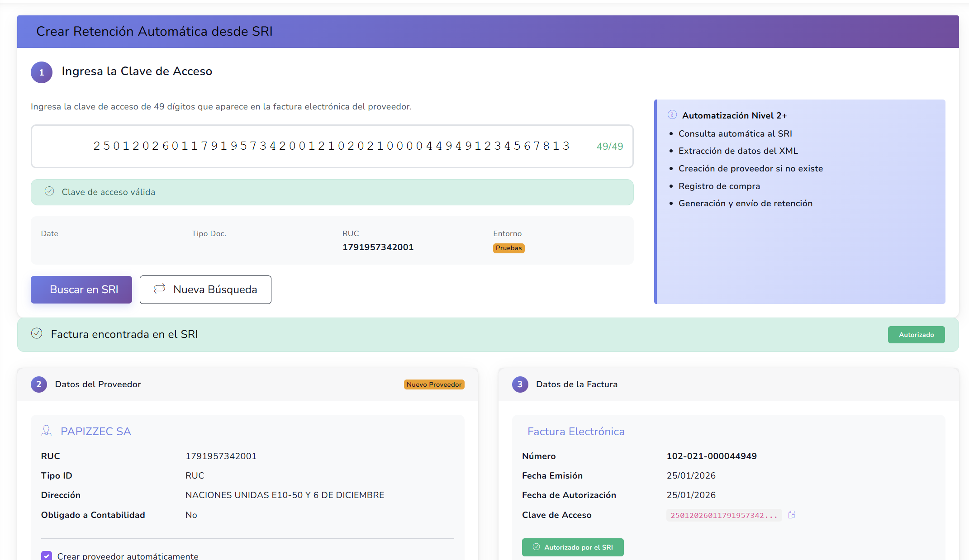
Task: Click the Nuevo Proveedor orange tag
Action: [434, 384]
